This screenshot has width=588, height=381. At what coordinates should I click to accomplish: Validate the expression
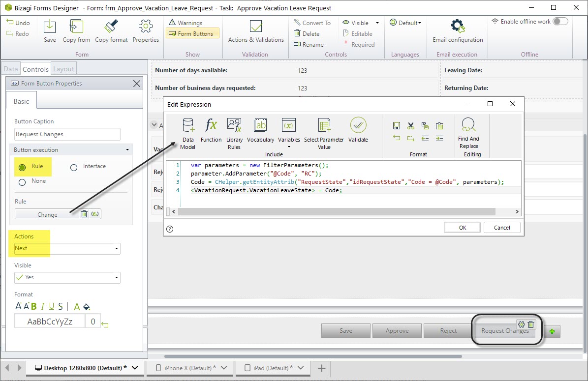pos(358,130)
